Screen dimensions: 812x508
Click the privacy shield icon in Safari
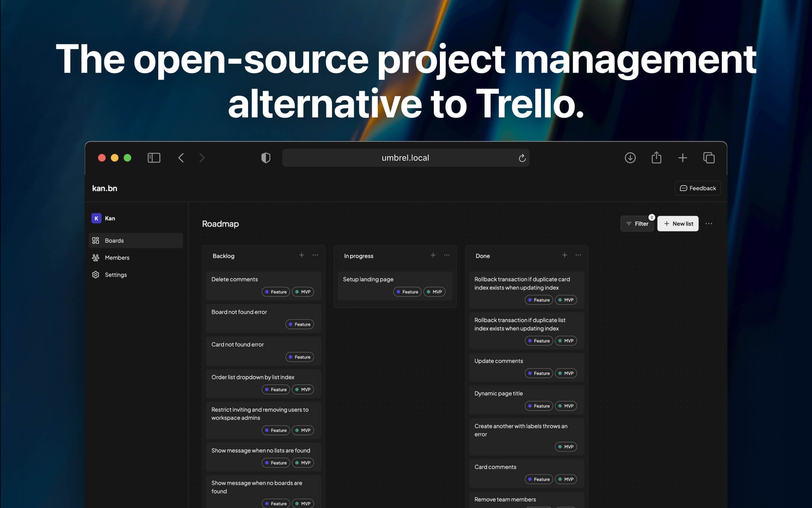(266, 158)
